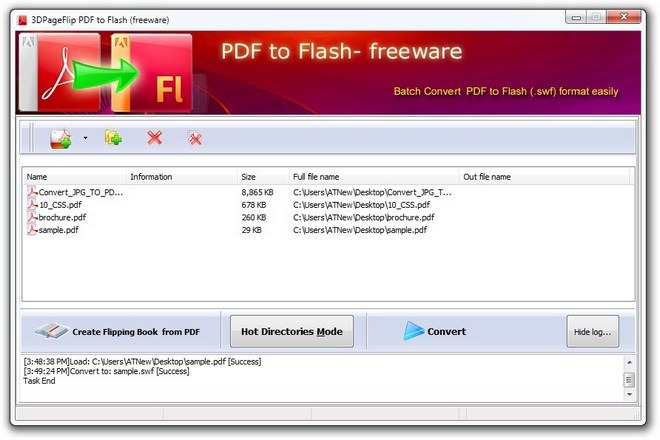
Task: Click the 8,865 KB size cell
Action: point(257,192)
